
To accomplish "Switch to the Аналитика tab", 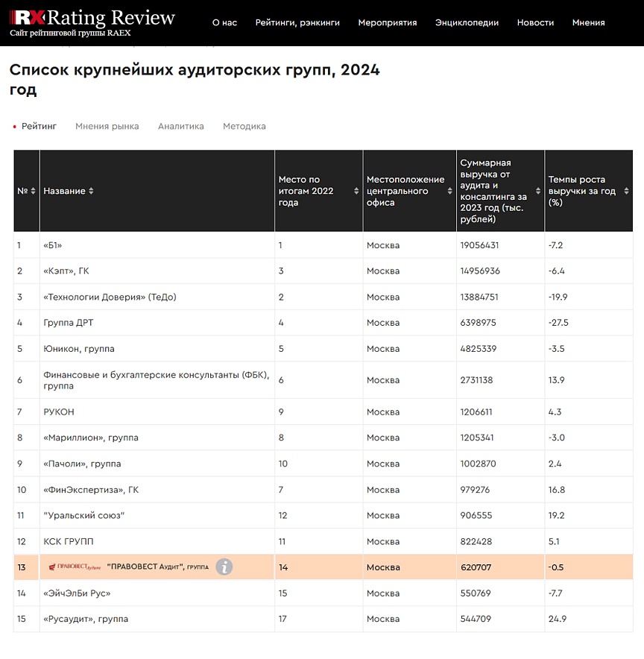I will 180,127.
